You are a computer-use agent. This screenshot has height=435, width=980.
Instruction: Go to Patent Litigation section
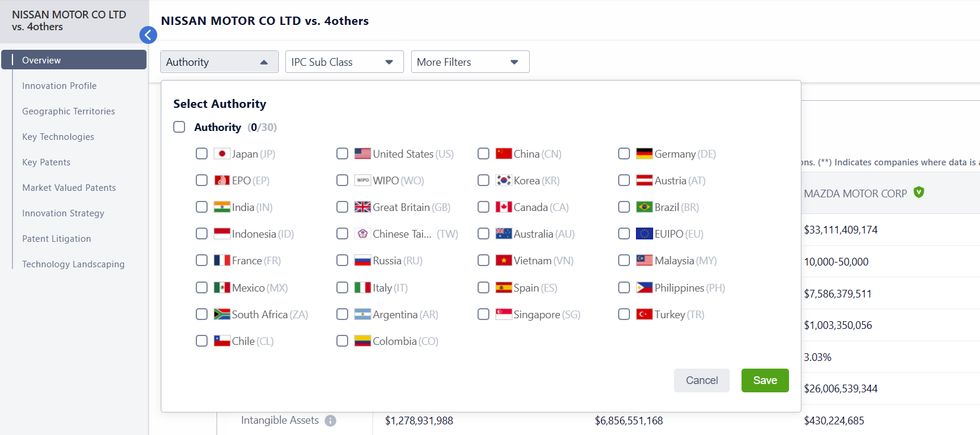tap(56, 239)
